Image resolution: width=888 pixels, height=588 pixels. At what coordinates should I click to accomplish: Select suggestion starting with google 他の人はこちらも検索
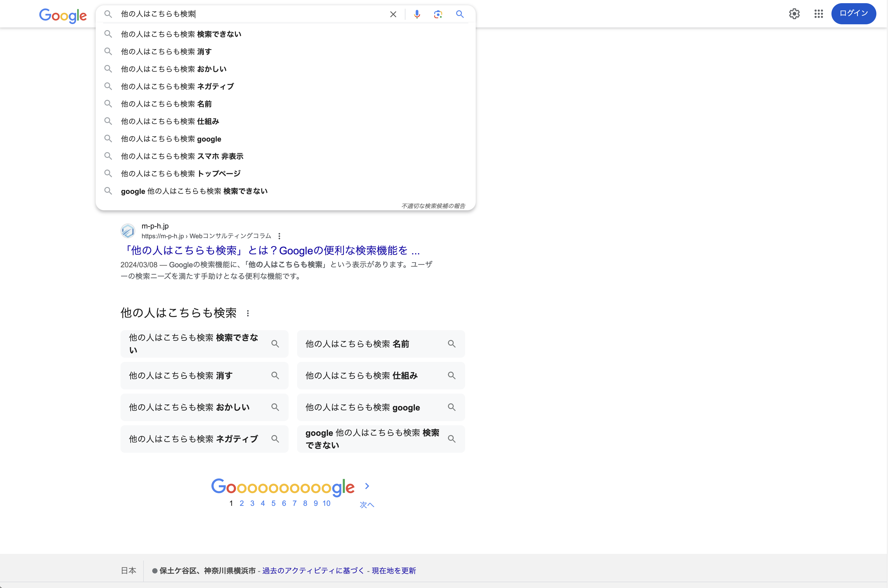[285, 191]
